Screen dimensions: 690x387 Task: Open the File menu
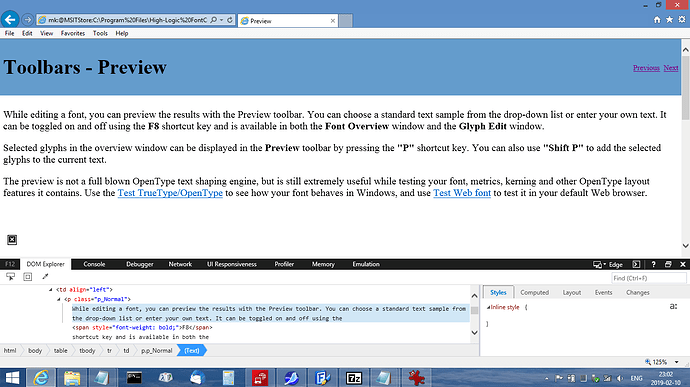point(9,33)
